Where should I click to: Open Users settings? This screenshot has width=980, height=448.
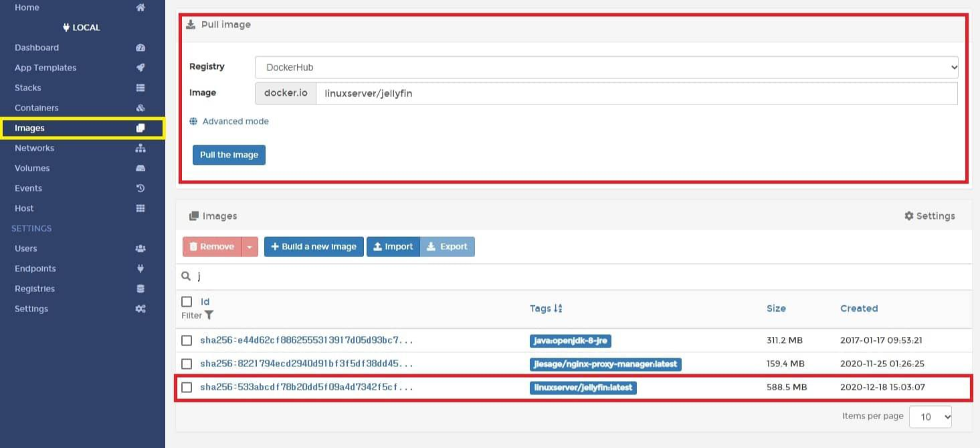[x=26, y=248]
